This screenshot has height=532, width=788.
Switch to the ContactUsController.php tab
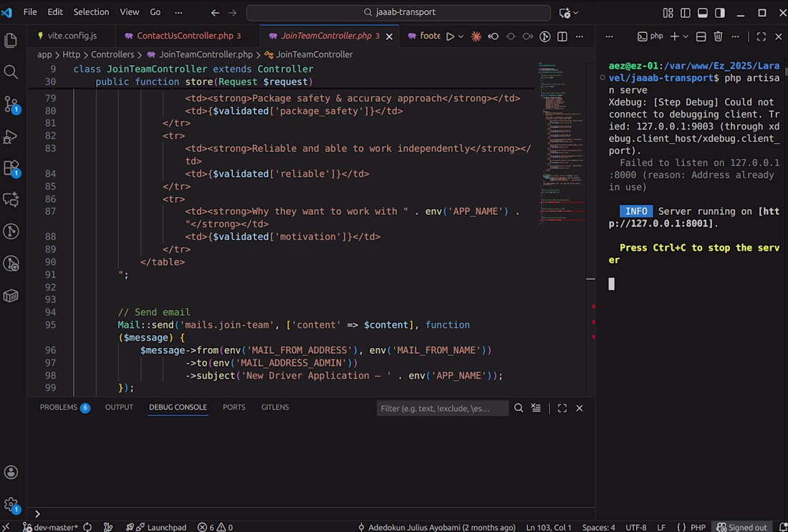coord(184,36)
